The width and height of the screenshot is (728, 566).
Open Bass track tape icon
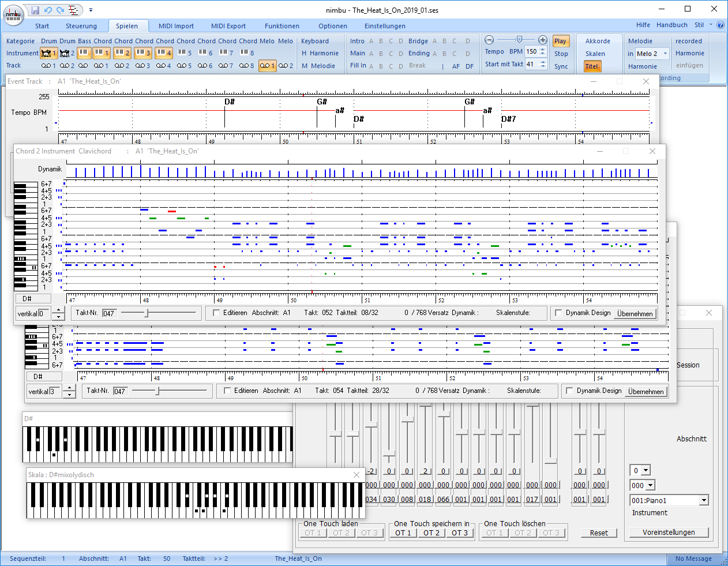tap(84, 66)
